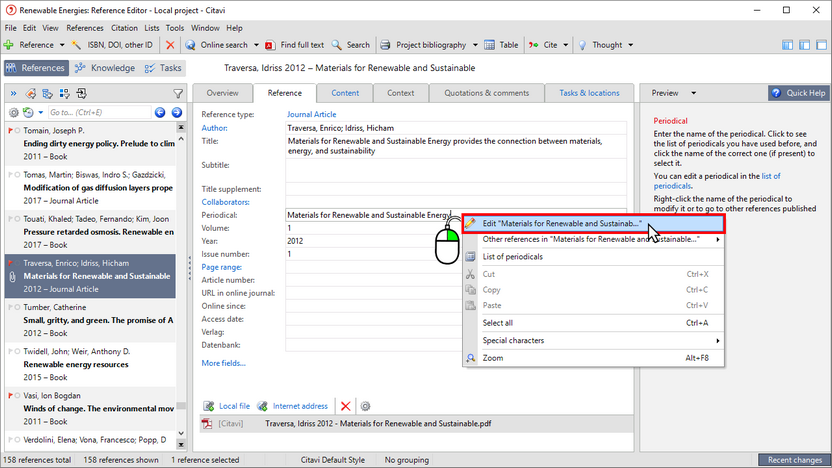Choose Zoom in context menu
This screenshot has width=832, height=468.
tap(593, 358)
